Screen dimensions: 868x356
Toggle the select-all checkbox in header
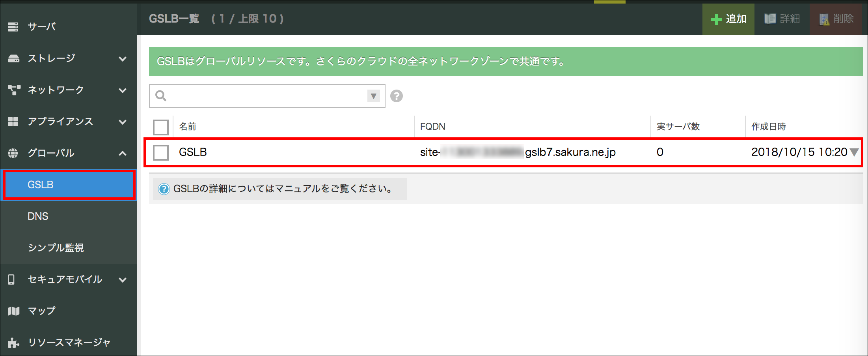[161, 127]
